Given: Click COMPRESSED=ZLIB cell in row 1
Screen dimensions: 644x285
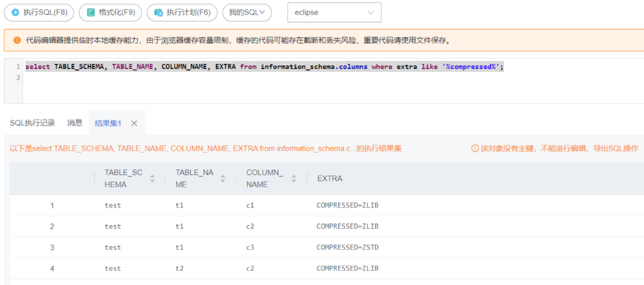Looking at the screenshot, I should [348, 205].
